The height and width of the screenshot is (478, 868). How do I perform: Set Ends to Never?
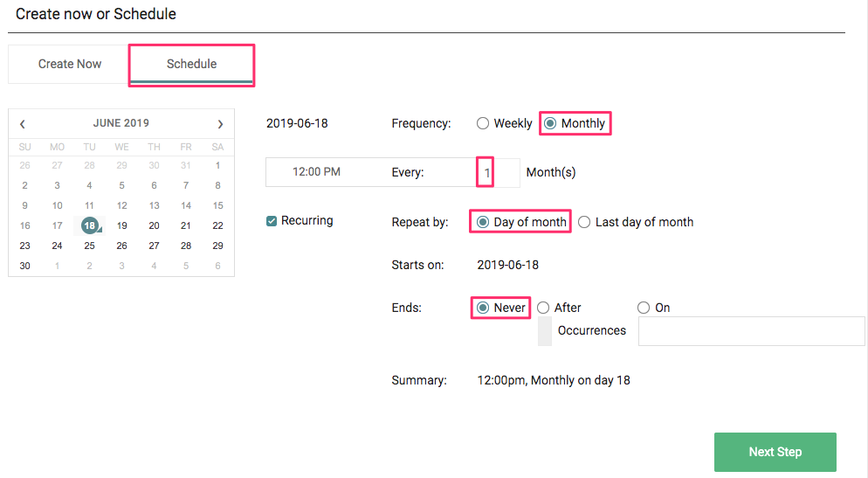[483, 308]
